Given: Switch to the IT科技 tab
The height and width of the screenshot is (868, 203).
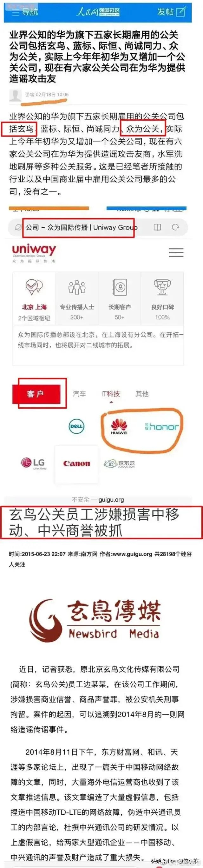Looking at the screenshot, I should 111,394.
